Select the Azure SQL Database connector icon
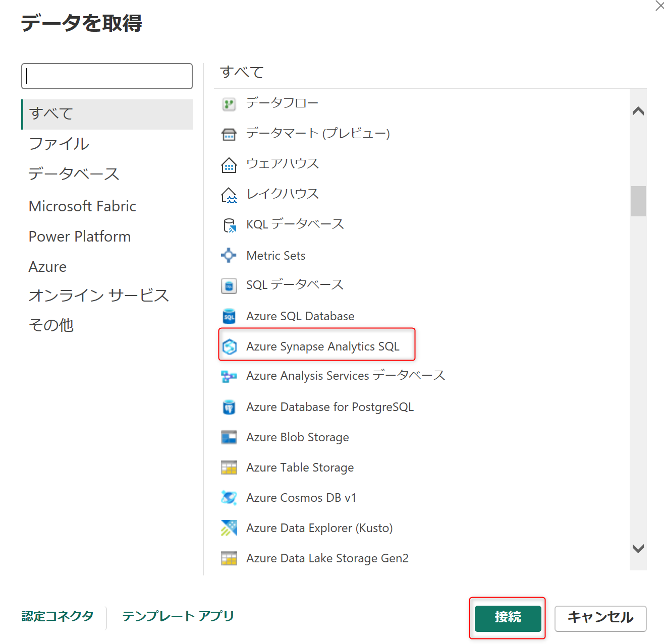Image resolution: width=664 pixels, height=644 pixels. pos(229,316)
